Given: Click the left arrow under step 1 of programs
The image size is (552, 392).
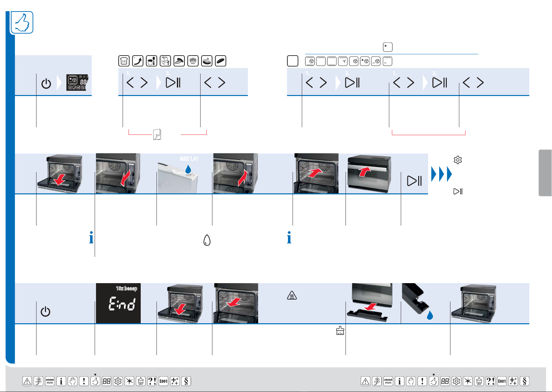Looking at the screenshot, I should 130,83.
